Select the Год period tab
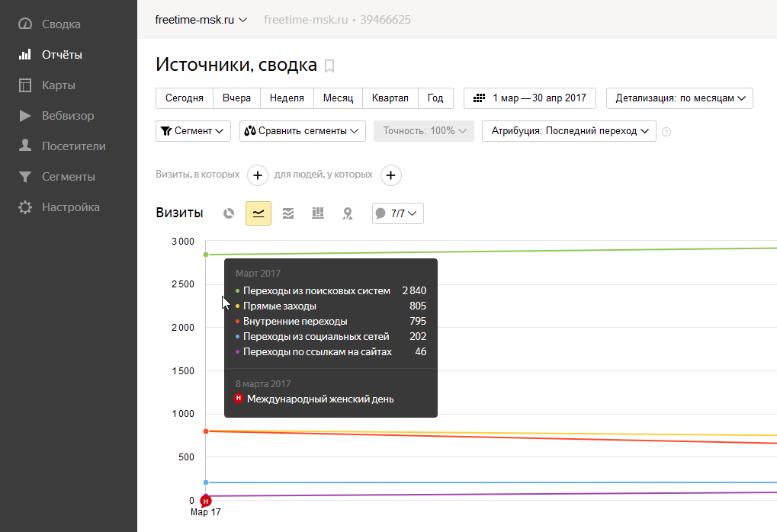The height and width of the screenshot is (532, 777). [x=435, y=98]
